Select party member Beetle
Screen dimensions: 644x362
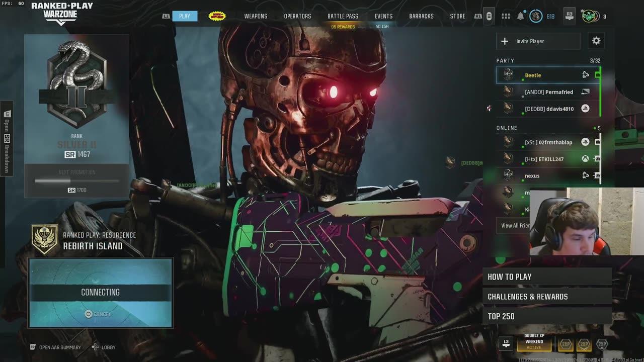[548, 75]
